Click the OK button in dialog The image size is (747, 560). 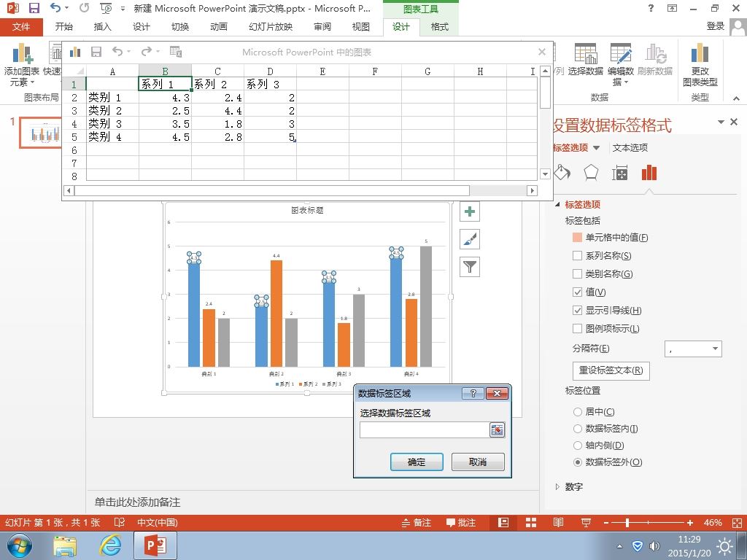(417, 462)
